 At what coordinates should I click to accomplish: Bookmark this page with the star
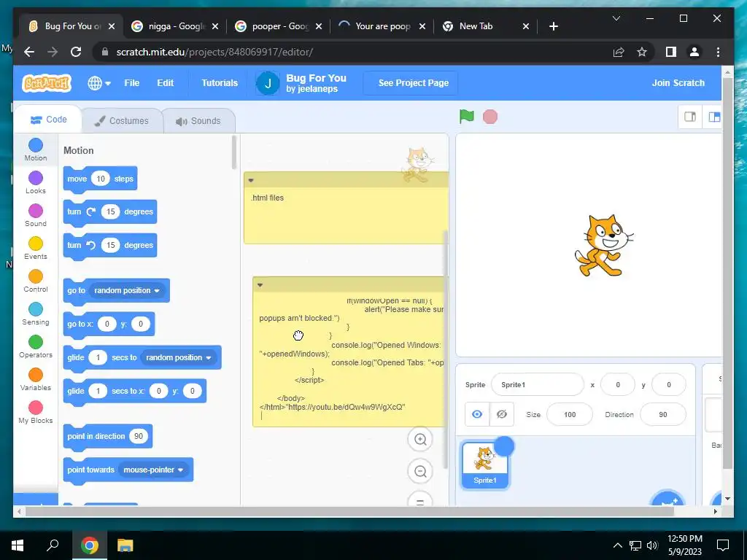[x=642, y=52]
